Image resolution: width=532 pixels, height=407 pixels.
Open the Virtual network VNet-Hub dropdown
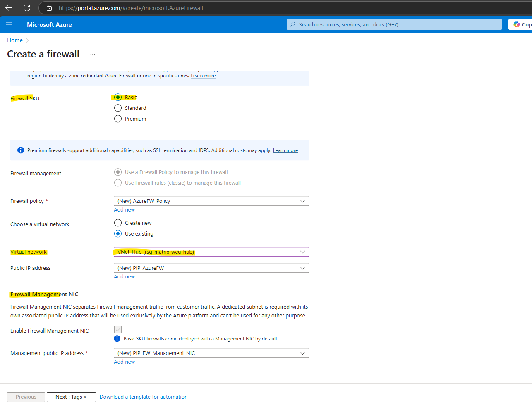pos(211,252)
